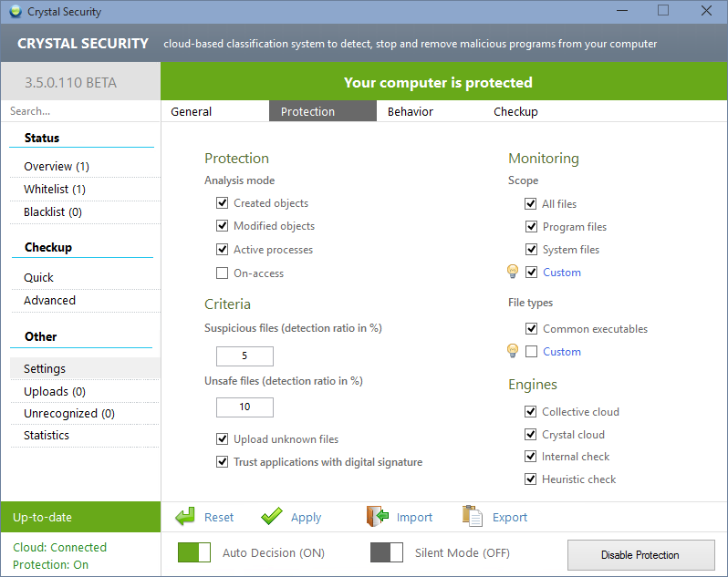
Task: Toggle the Auto Decision switch
Action: (x=193, y=552)
